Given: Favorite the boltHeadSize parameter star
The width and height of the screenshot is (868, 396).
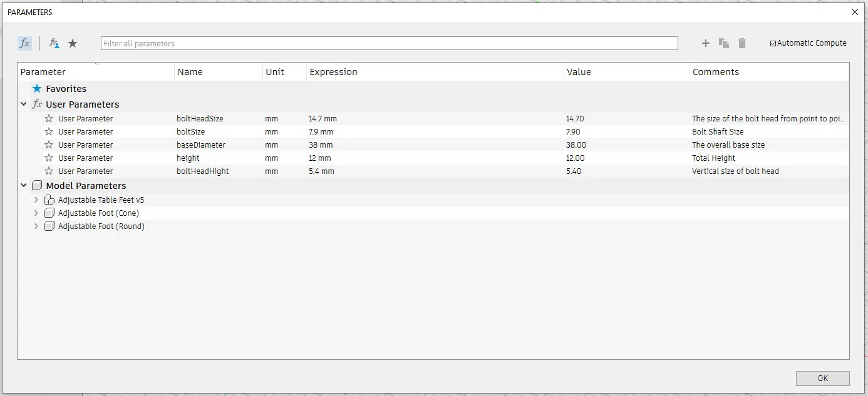Looking at the screenshot, I should [x=49, y=118].
